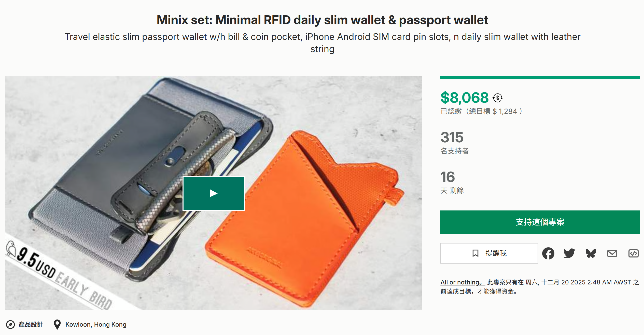Click the 提醒我 reminder button

point(489,253)
